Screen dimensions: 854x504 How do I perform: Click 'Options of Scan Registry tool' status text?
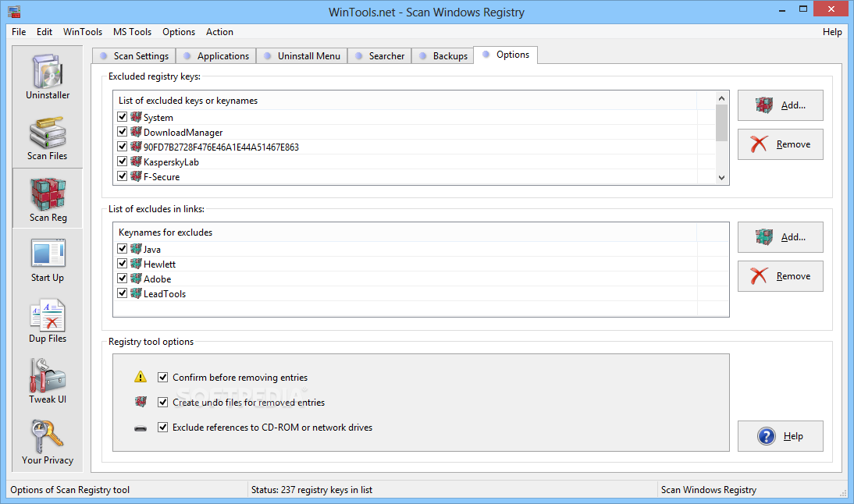pos(69,490)
